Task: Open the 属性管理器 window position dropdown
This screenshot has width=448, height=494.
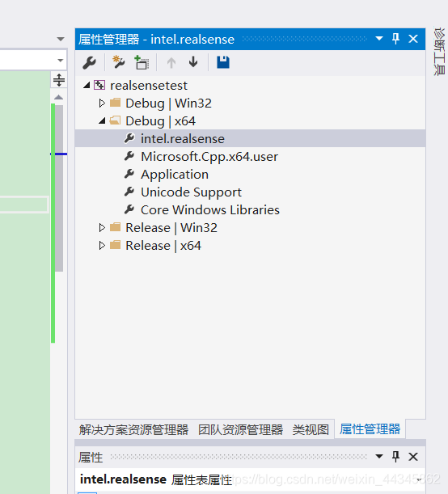Action: click(x=379, y=39)
